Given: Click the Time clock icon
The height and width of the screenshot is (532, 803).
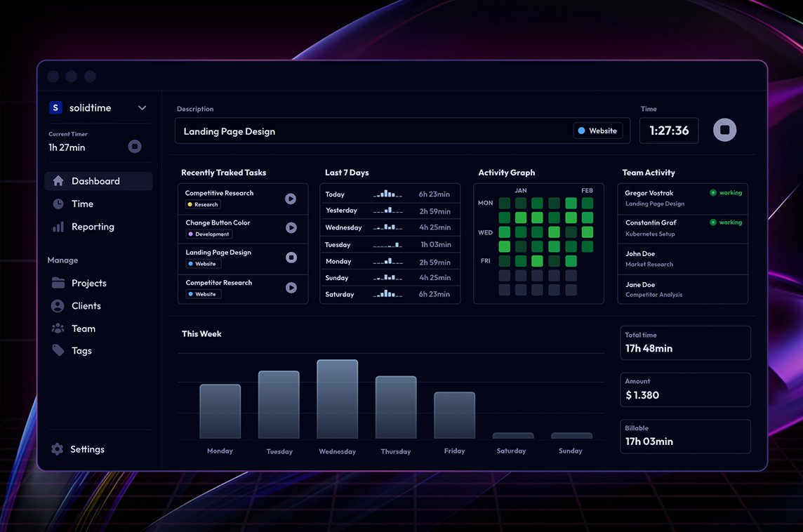Looking at the screenshot, I should (58, 204).
